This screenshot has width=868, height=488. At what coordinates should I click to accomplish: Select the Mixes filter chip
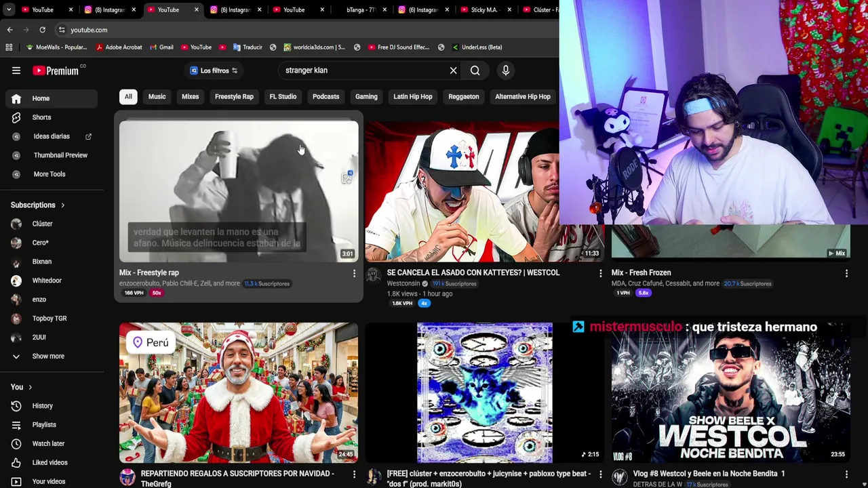tap(190, 96)
